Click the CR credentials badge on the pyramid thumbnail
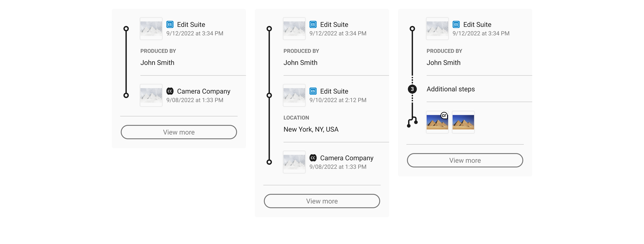 tap(444, 115)
